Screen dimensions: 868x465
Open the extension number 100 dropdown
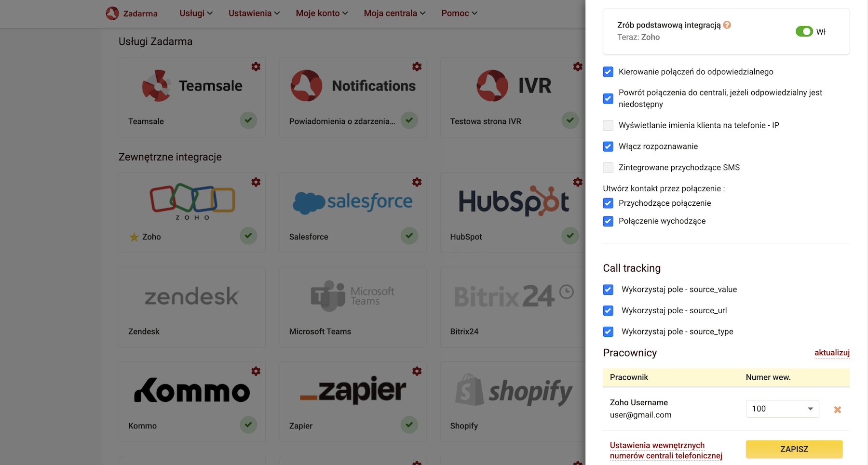[x=782, y=409]
